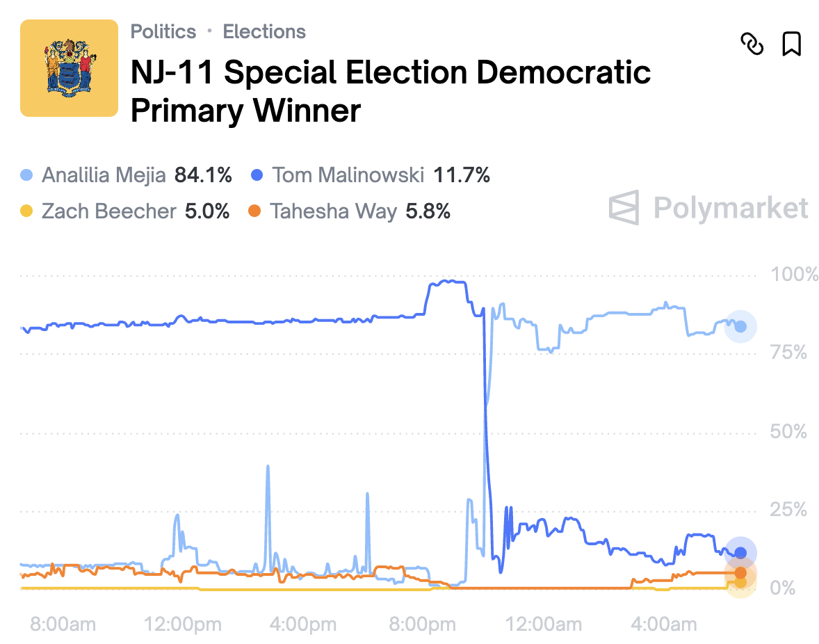Select the Tahesha Way legend label
819x644 pixels.
pyautogui.click(x=333, y=211)
